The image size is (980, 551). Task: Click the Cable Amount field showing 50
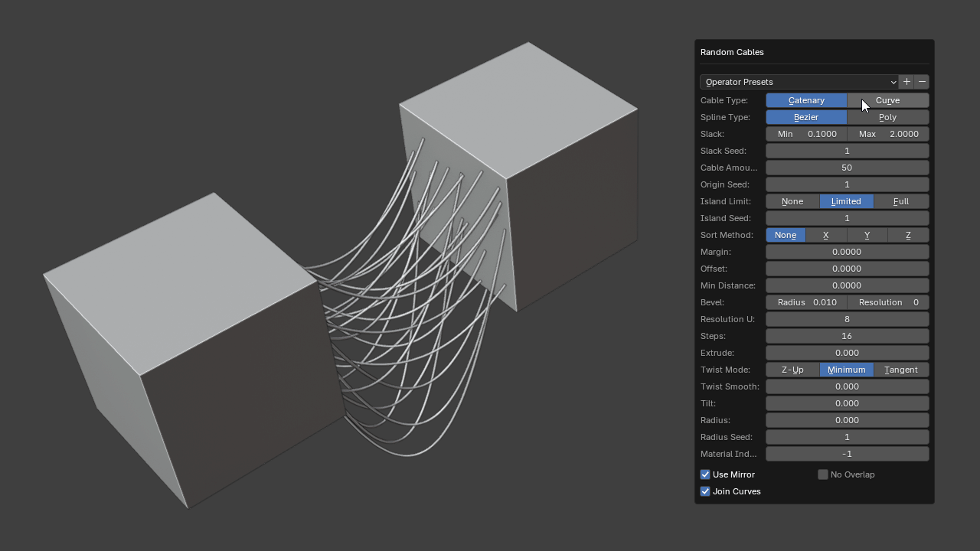click(847, 168)
